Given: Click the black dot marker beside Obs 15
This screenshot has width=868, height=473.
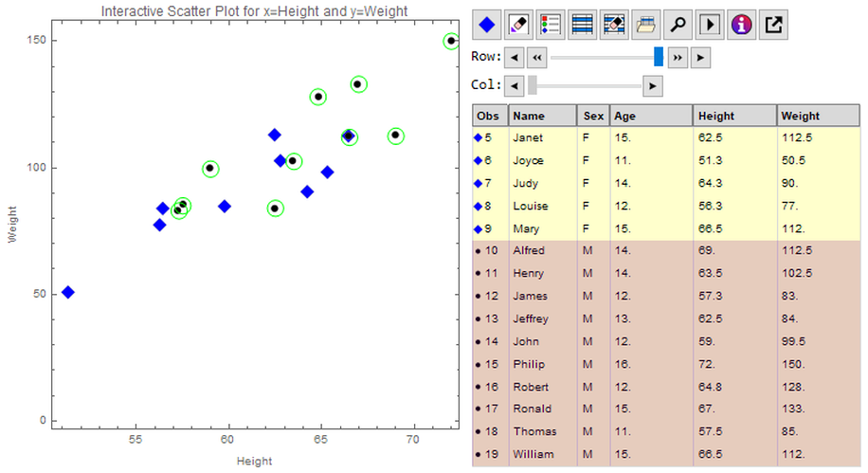Looking at the screenshot, I should 479,364.
